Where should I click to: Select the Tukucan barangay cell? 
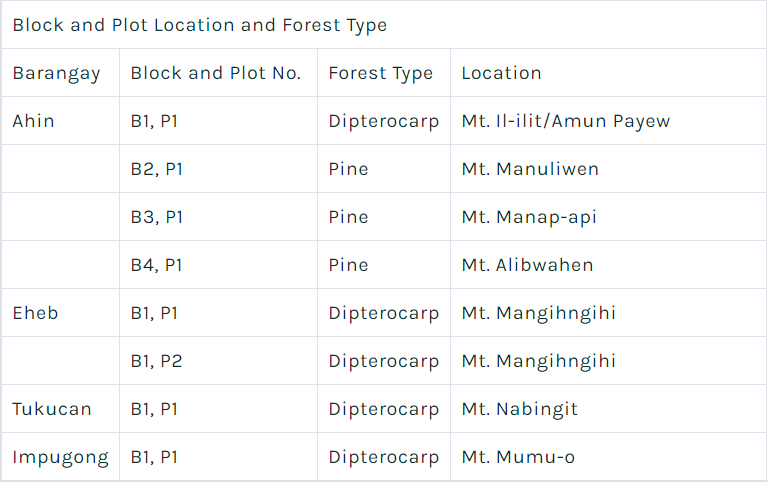(52, 409)
